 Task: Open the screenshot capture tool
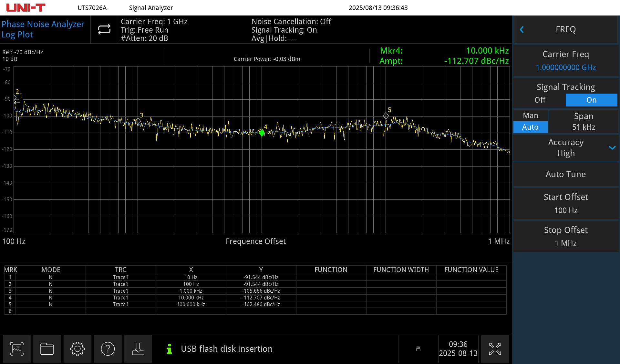pyautogui.click(x=17, y=349)
